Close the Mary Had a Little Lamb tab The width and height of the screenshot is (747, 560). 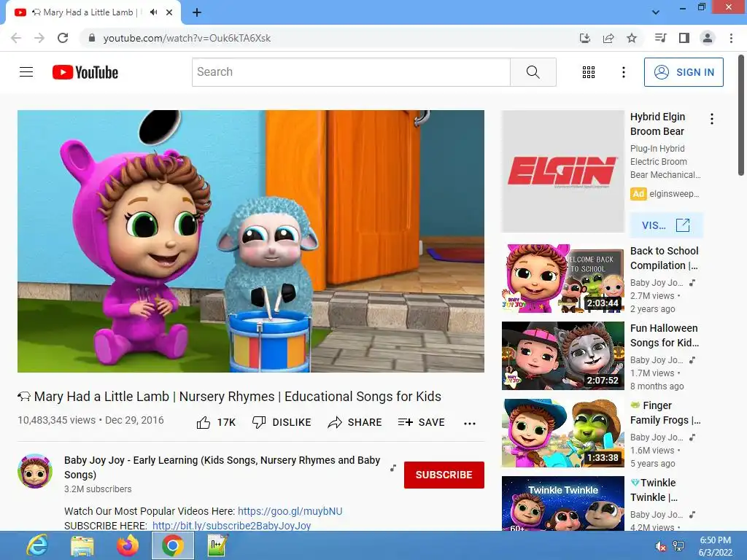(x=169, y=12)
